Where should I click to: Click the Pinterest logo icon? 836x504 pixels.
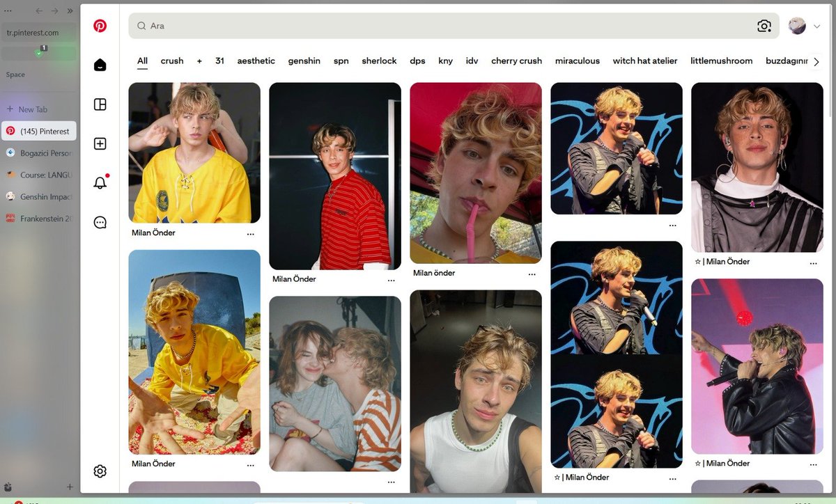[100, 26]
